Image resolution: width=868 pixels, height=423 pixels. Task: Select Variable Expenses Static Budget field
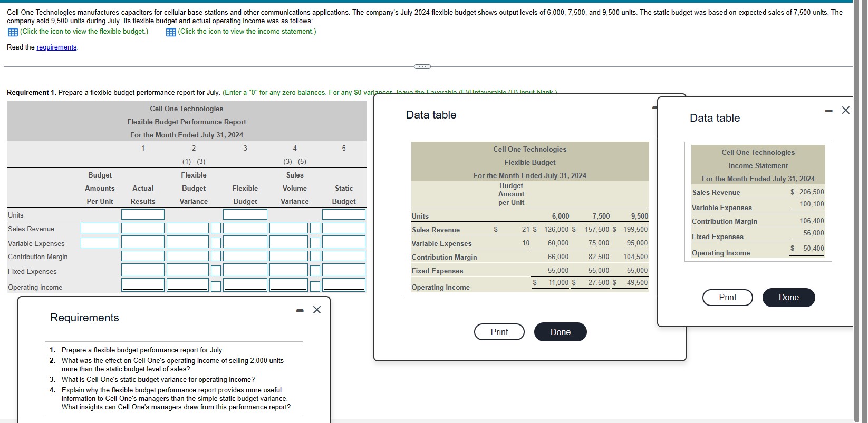tap(344, 242)
